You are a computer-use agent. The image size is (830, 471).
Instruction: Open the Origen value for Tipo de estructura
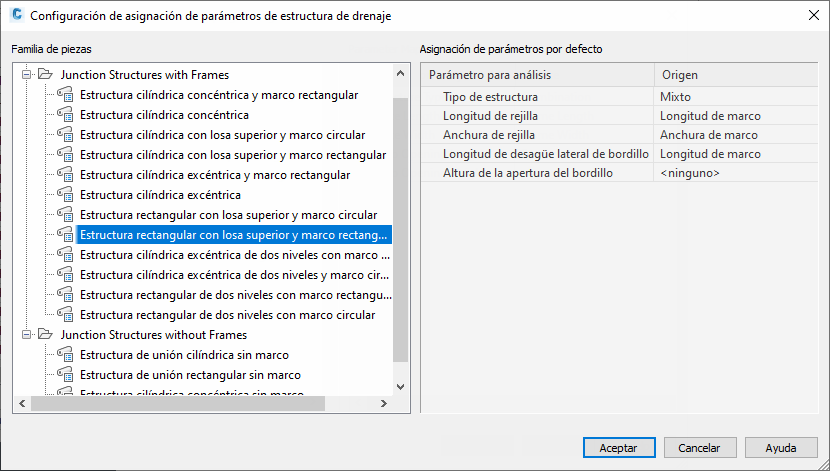[735, 97]
